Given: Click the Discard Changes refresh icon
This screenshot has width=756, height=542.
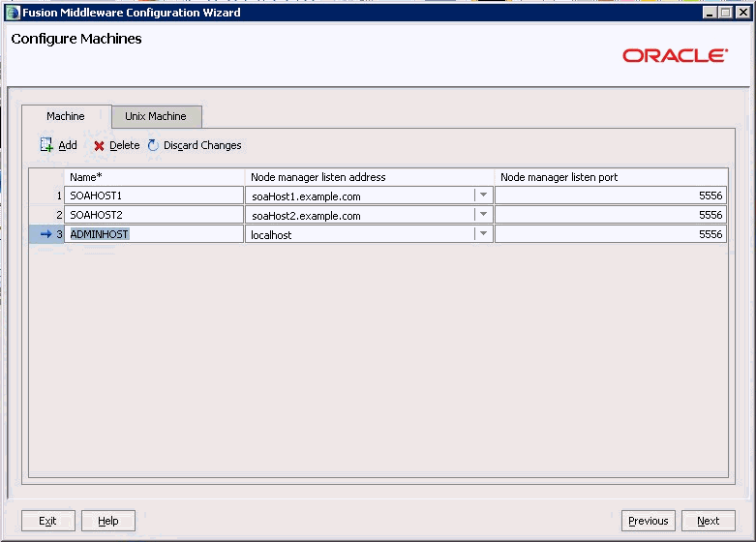Looking at the screenshot, I should click(x=153, y=145).
